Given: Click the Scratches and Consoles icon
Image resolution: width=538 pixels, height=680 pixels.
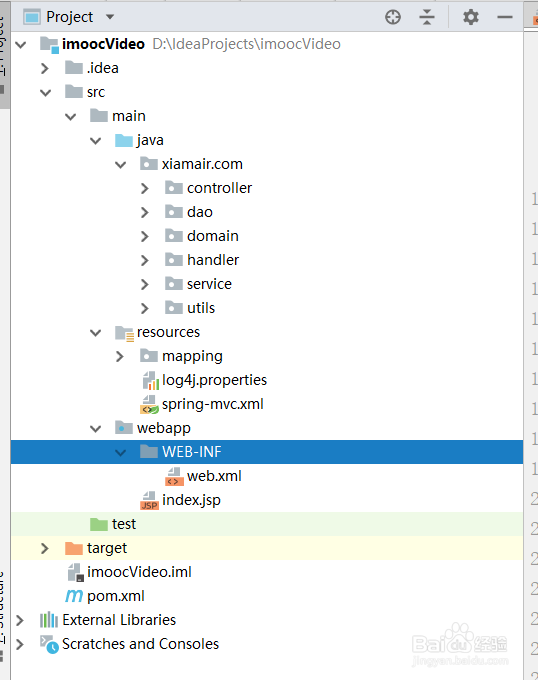Looking at the screenshot, I should coord(49,644).
